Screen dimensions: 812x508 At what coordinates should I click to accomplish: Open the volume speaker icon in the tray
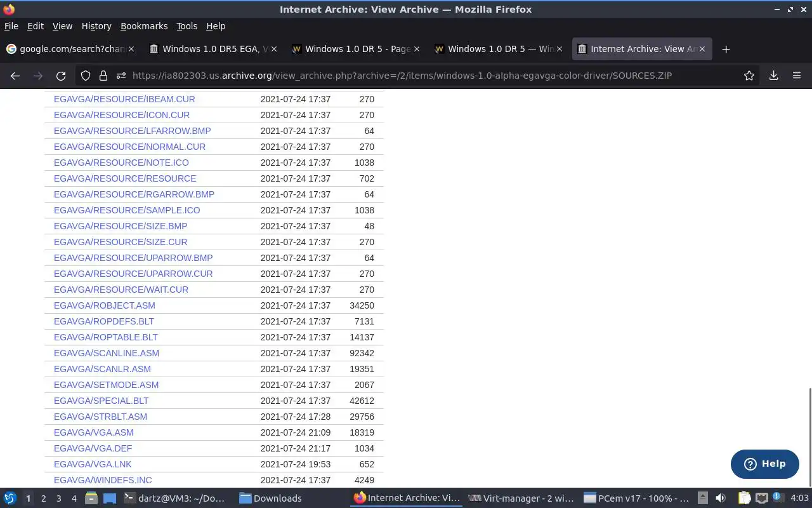(721, 498)
